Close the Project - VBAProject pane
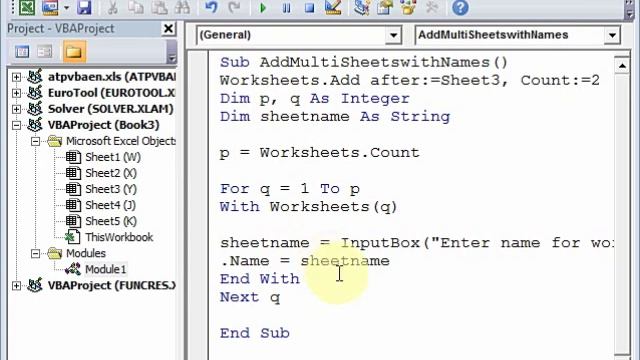 [x=168, y=29]
